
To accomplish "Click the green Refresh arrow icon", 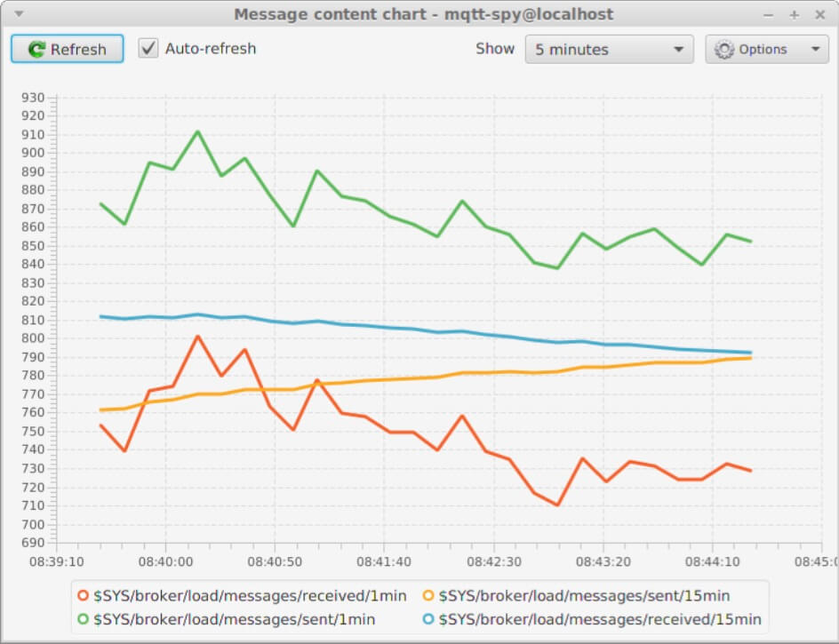I will click(36, 49).
